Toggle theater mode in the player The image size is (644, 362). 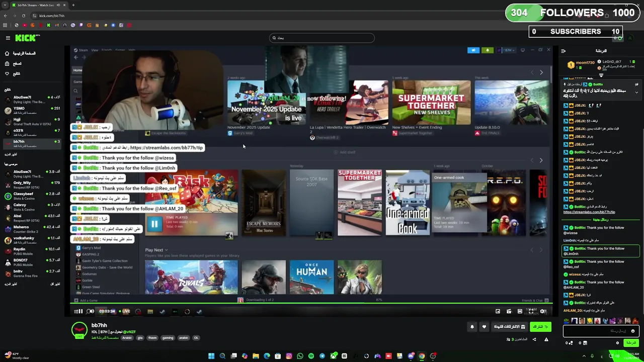click(x=520, y=312)
